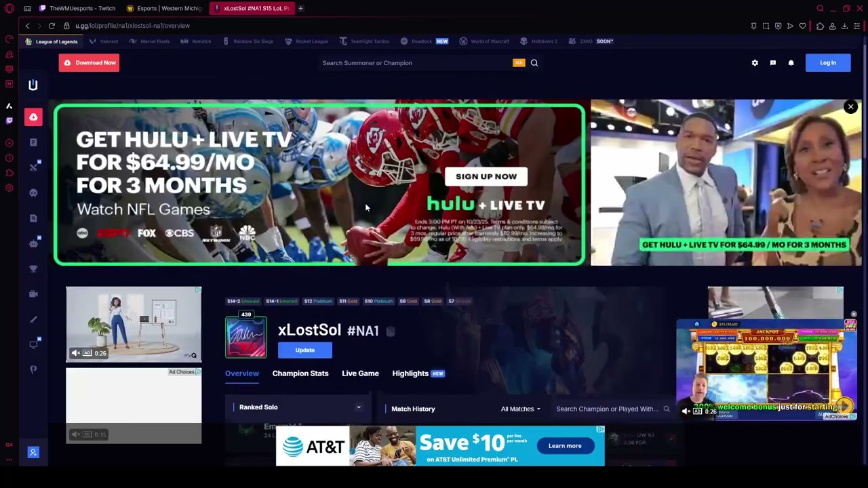Image resolution: width=868 pixels, height=488 pixels.
Task: Open the Live Game tab
Action: 360,373
